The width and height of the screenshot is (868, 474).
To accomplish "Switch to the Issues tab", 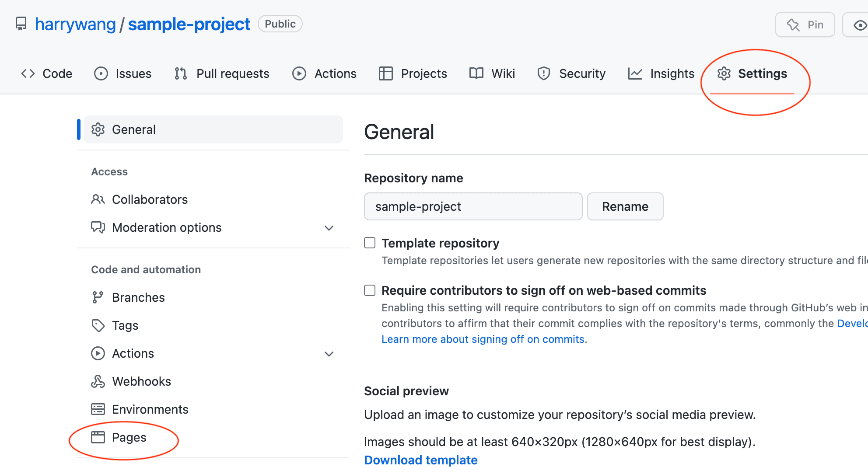I will [x=123, y=73].
